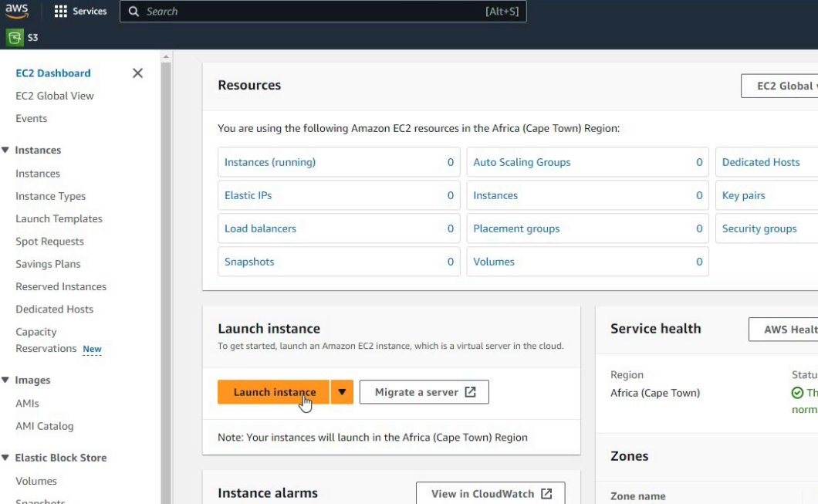Open the Instances (running) resource link
The width and height of the screenshot is (818, 504).
click(270, 162)
